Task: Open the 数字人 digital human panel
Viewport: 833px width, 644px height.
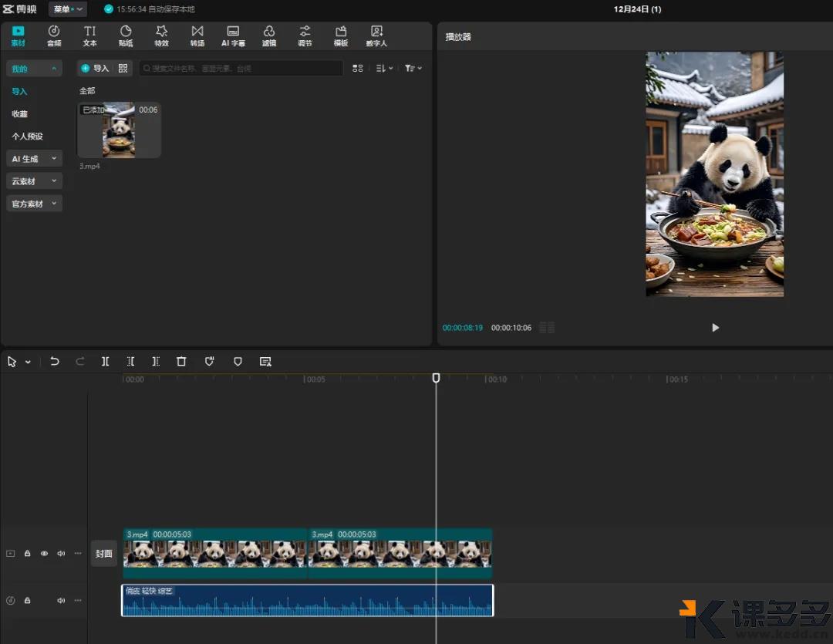Action: pyautogui.click(x=376, y=35)
